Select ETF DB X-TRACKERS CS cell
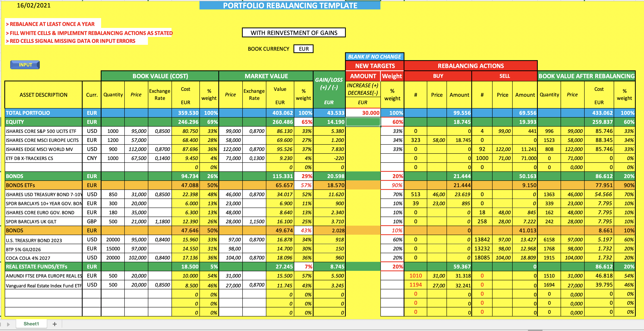The height and width of the screenshot is (331, 644). coord(43,158)
